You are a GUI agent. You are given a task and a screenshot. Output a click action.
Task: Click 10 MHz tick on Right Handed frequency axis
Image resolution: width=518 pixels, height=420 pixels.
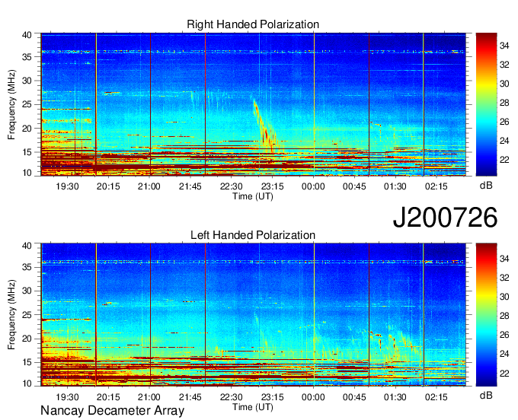coord(27,173)
